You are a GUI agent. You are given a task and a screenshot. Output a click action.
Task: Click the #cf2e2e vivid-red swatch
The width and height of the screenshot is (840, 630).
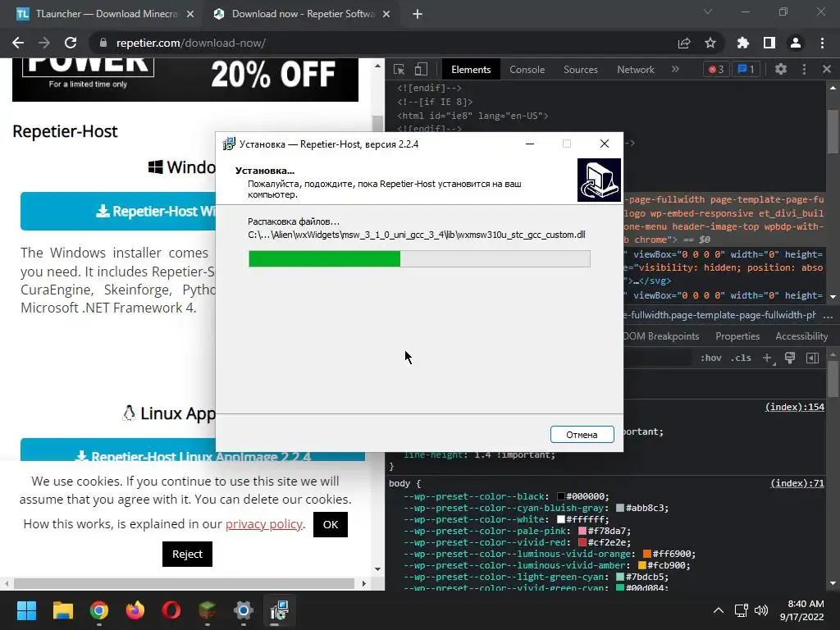582,542
